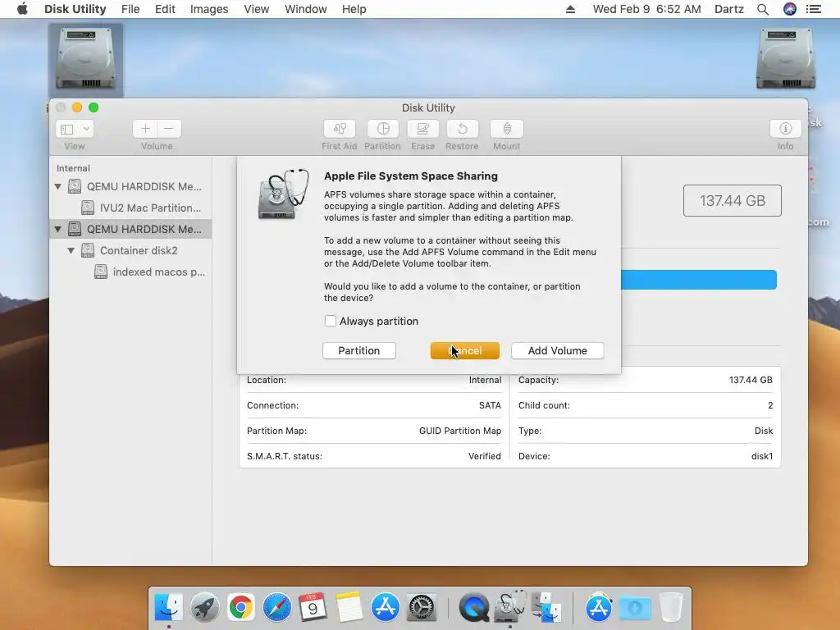Click the blue disk usage bar
This screenshot has height=630, width=840.
coord(699,280)
